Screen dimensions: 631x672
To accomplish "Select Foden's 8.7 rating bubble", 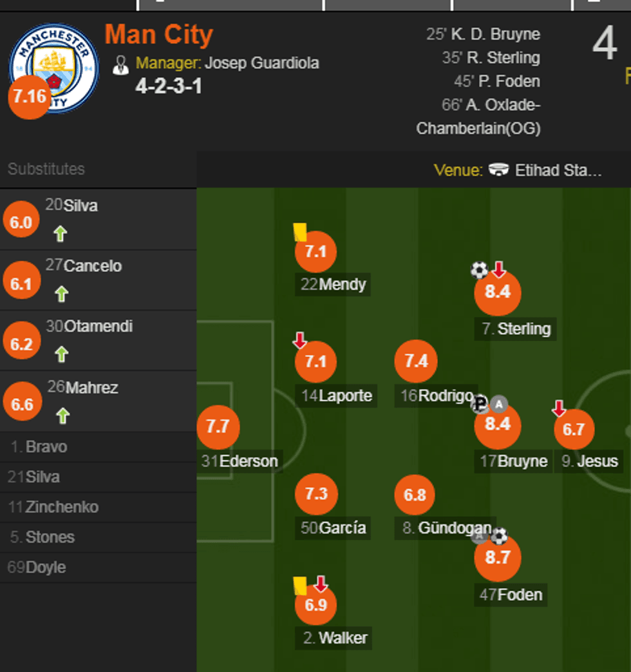I will coord(497,558).
